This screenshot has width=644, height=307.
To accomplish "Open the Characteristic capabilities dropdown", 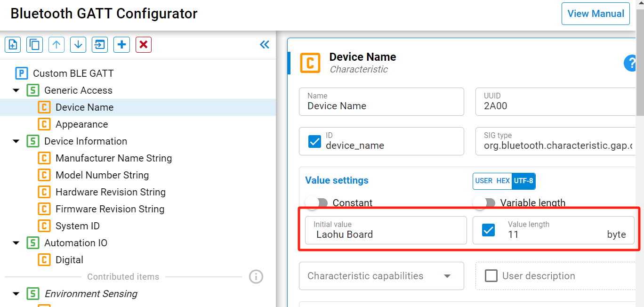I will click(381, 276).
